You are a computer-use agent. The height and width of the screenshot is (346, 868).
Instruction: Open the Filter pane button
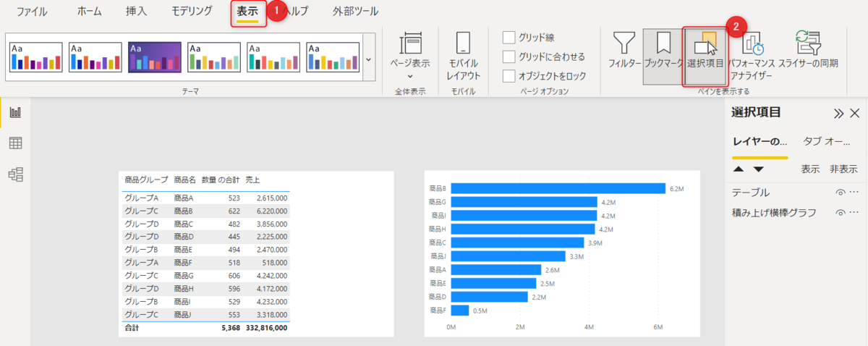pos(624,51)
